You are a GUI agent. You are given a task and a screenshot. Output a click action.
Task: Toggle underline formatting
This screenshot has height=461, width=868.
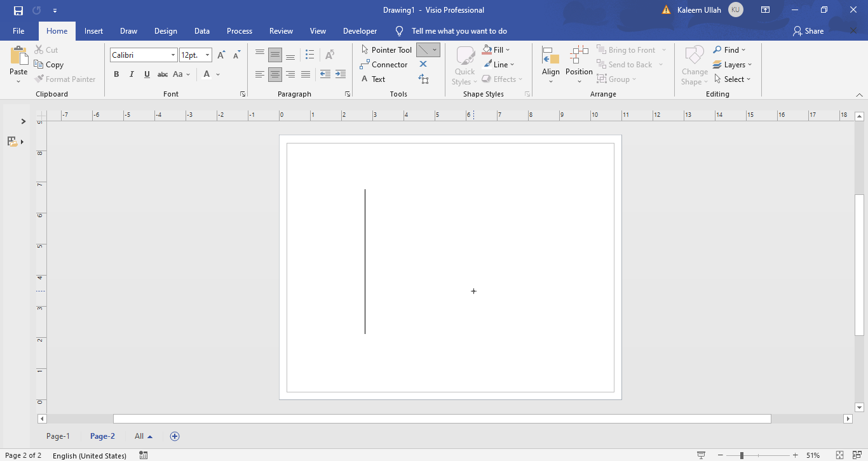[x=147, y=74]
